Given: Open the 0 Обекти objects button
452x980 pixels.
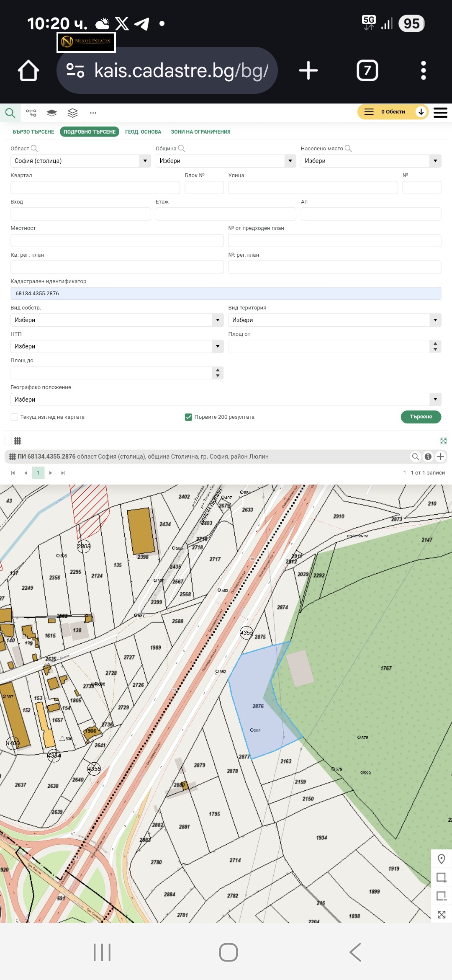Looking at the screenshot, I should pos(393,112).
